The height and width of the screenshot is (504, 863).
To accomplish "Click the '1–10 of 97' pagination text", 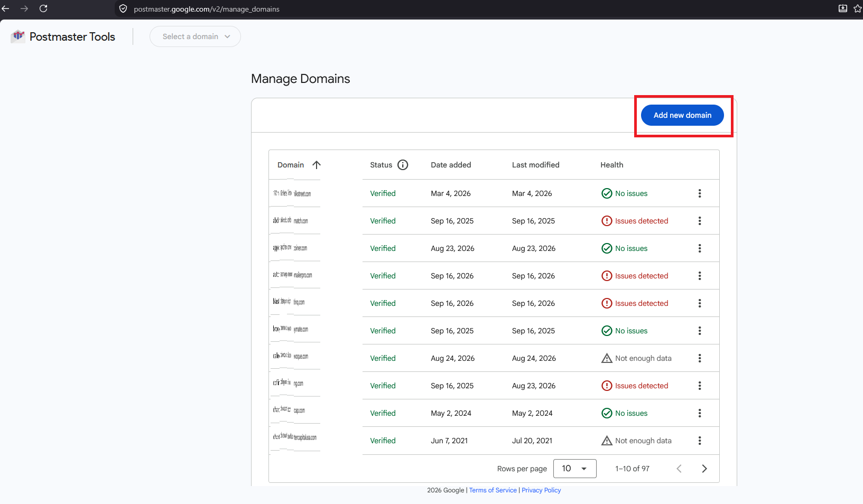I will pyautogui.click(x=632, y=469).
